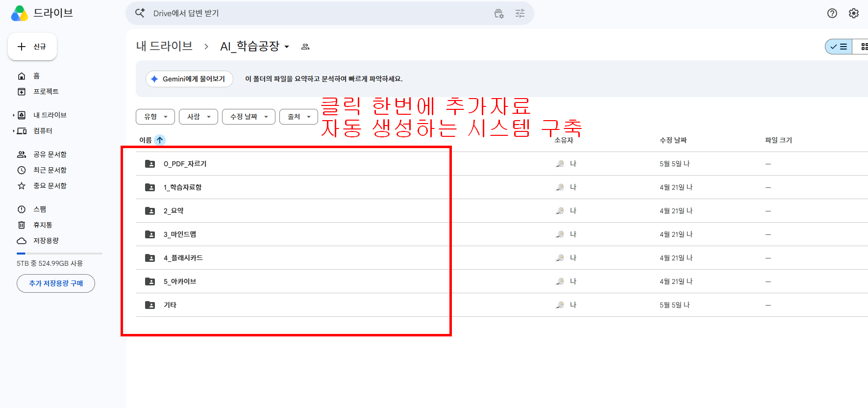Select 내 드라이브 in the sidebar

[50, 115]
